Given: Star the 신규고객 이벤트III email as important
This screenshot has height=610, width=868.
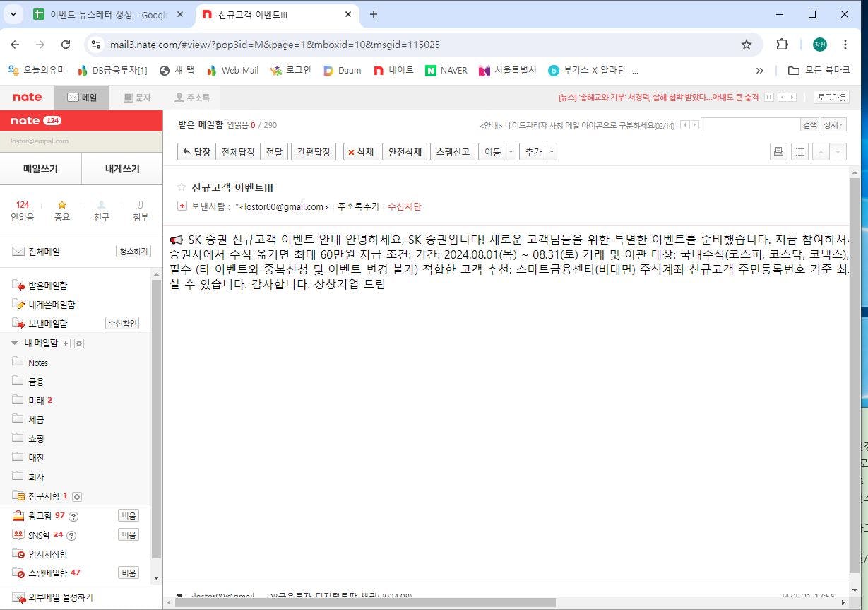Looking at the screenshot, I should click(x=182, y=187).
